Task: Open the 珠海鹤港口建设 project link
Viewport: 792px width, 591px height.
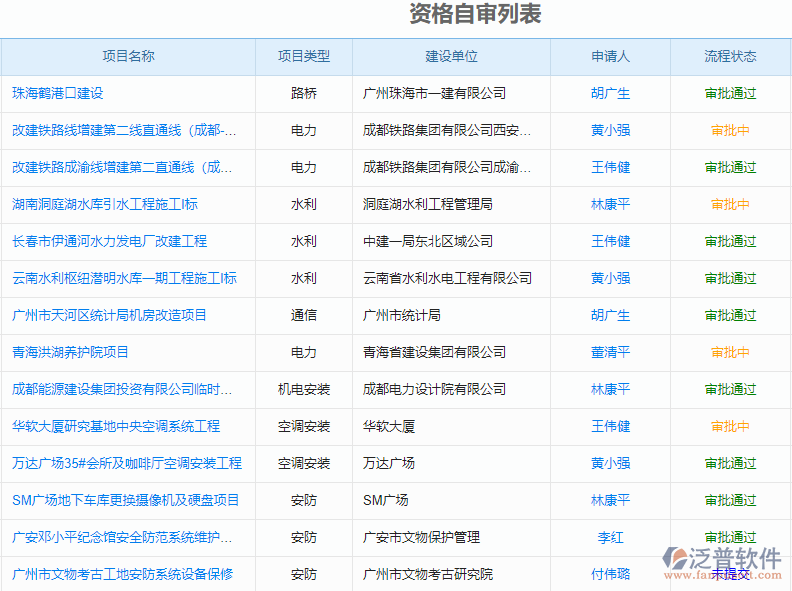Action: click(58, 93)
